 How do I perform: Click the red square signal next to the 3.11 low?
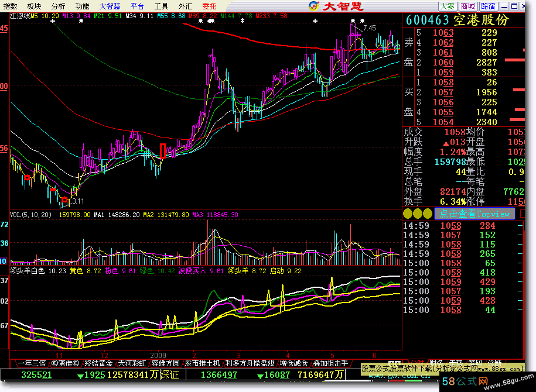[x=64, y=200]
